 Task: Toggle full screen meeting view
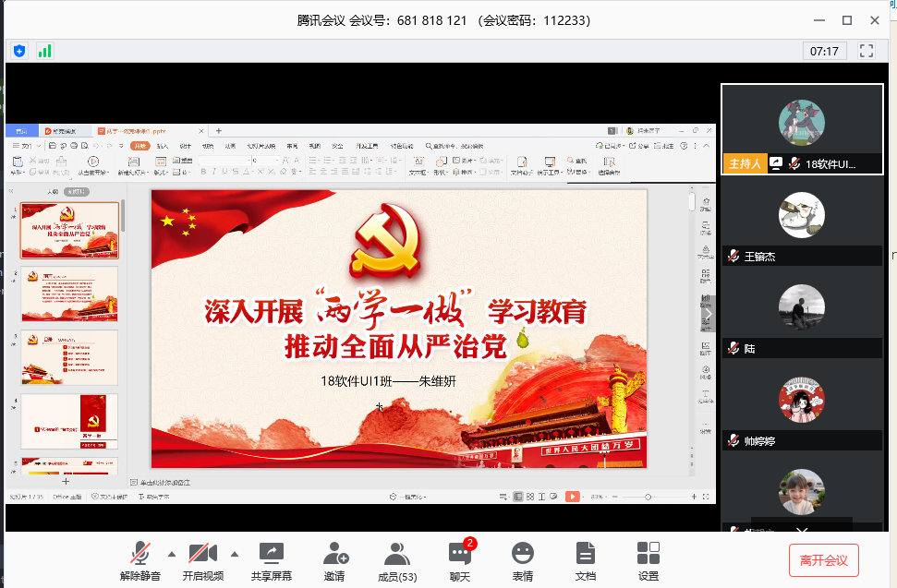pos(867,51)
